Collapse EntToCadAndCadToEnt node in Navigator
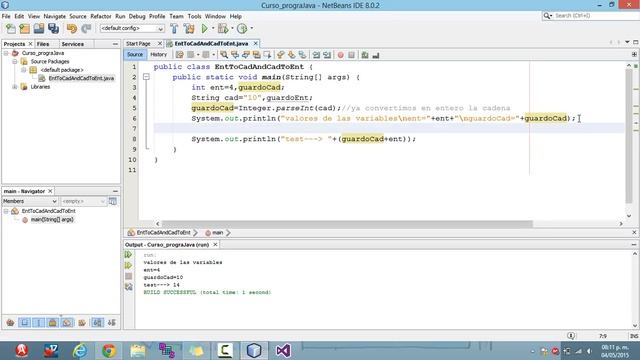640x360 pixels. [x=6, y=211]
